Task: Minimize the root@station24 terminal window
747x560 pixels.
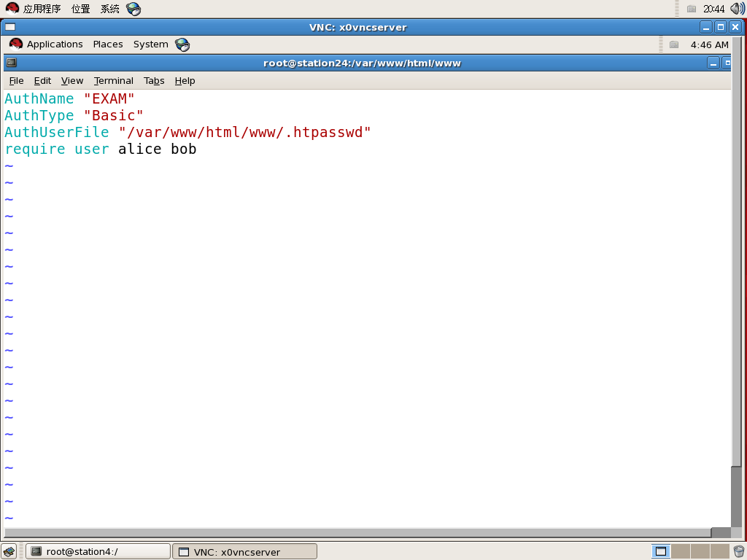Action: pos(713,63)
